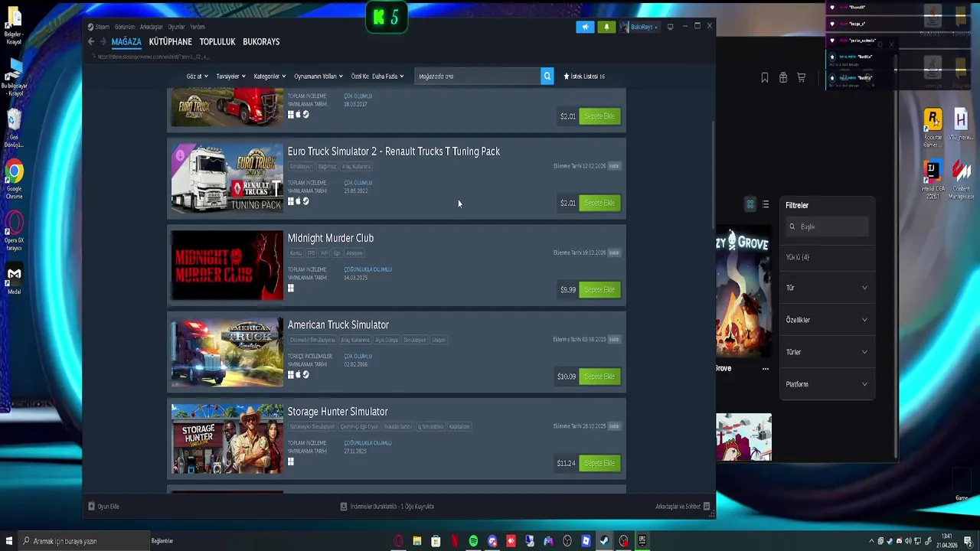Click the blue announcements megaphone icon
Screen dimensions: 980x551
pos(585,27)
